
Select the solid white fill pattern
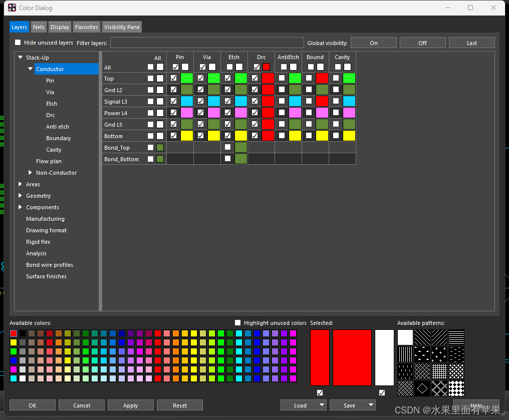coord(405,337)
